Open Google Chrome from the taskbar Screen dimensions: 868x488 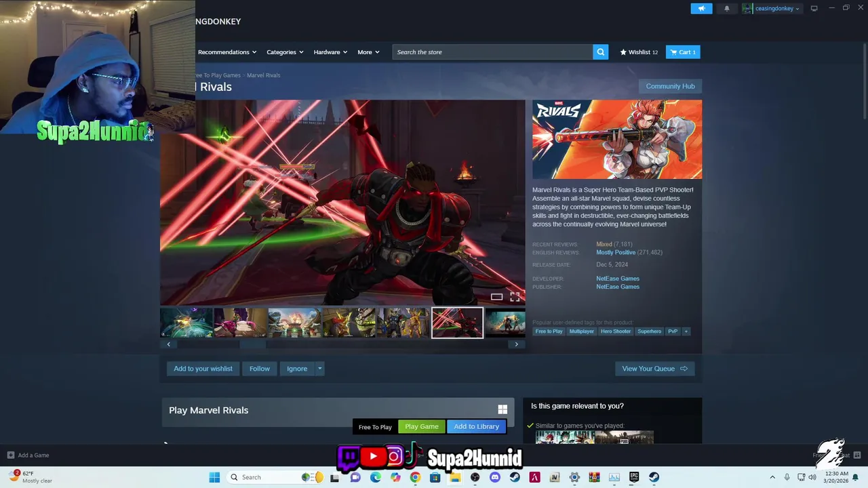(415, 477)
